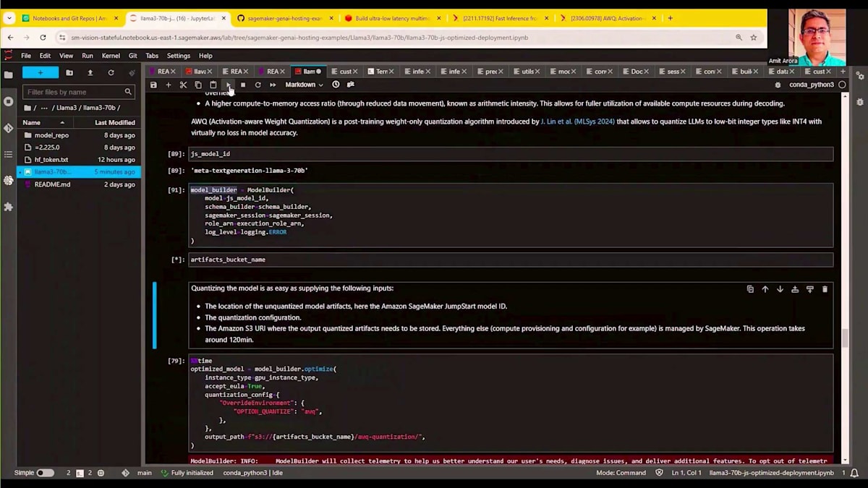This screenshot has width=868, height=488.
Task: Restart kernel and run all cells
Action: 273,85
